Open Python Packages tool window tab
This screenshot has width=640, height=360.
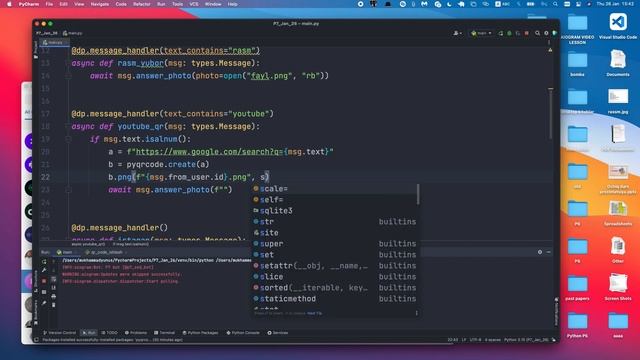coord(200,333)
